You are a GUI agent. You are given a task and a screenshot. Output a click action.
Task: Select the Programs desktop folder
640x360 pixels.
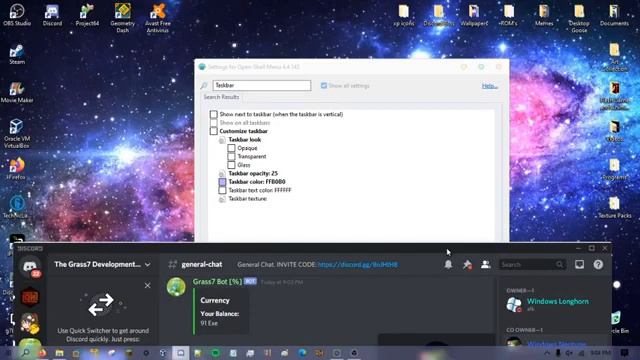click(614, 169)
